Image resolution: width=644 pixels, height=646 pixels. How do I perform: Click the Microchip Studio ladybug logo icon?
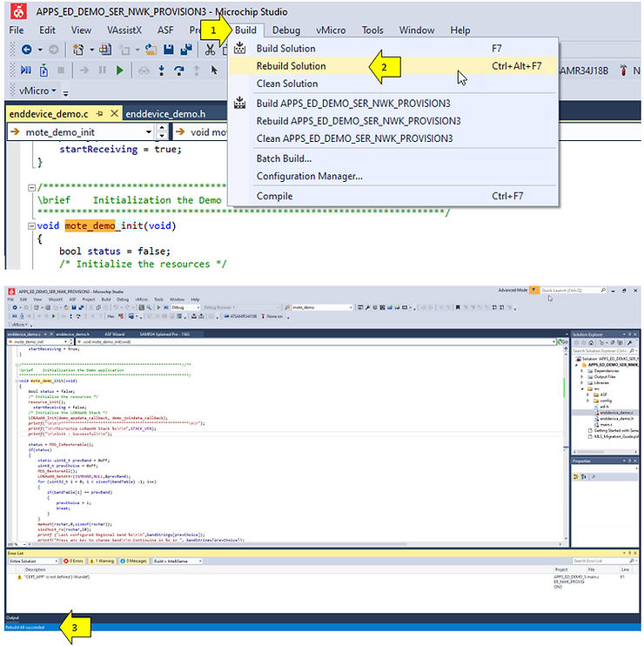pos(17,12)
